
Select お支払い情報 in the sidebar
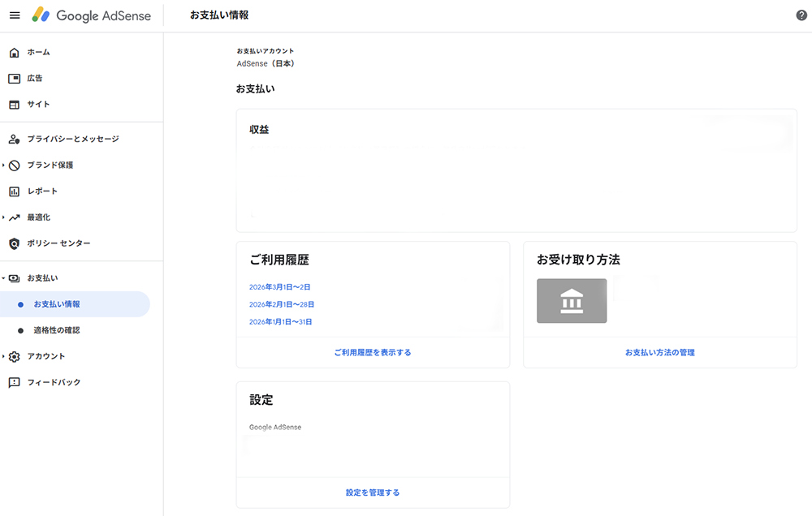click(x=57, y=304)
